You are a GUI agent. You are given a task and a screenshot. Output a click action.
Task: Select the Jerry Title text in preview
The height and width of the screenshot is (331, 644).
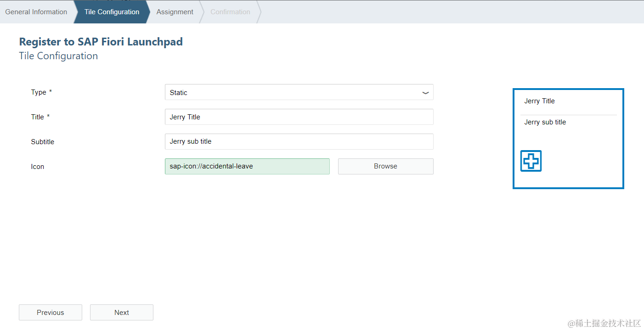539,101
